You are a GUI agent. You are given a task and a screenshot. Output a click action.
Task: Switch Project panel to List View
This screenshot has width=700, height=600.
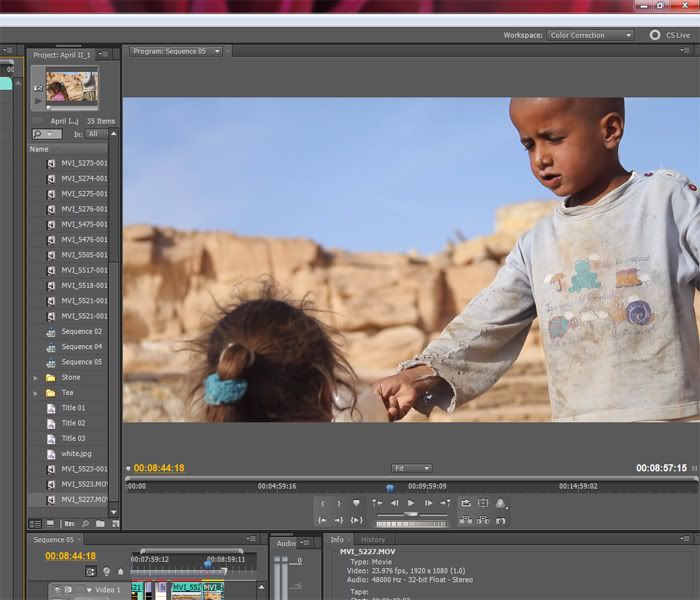(x=33, y=523)
